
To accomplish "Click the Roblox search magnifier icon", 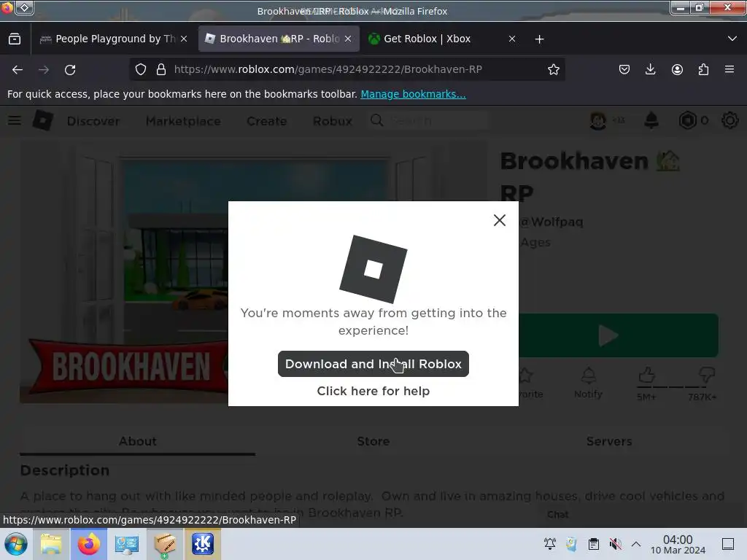I will 377,120.
